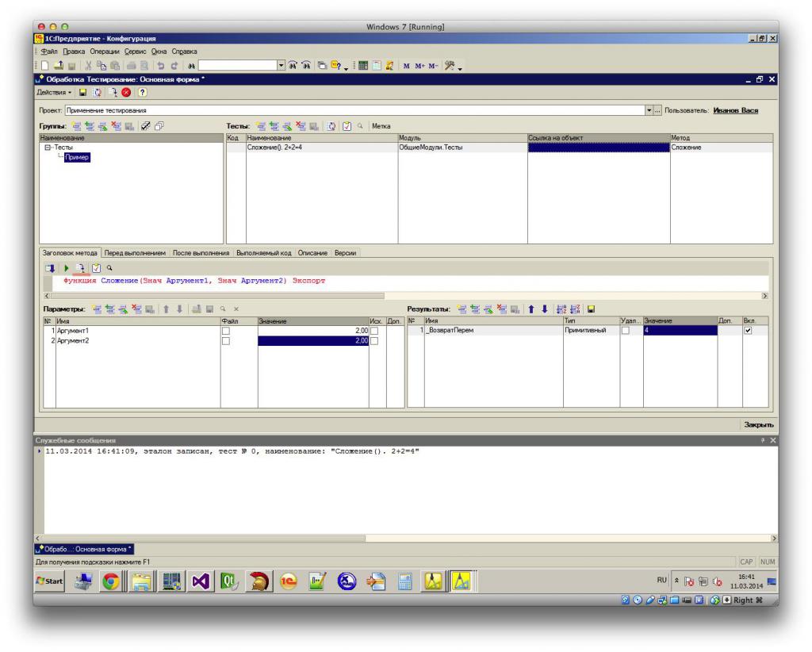Click the calculator table icon in main toolbar

pos(363,66)
